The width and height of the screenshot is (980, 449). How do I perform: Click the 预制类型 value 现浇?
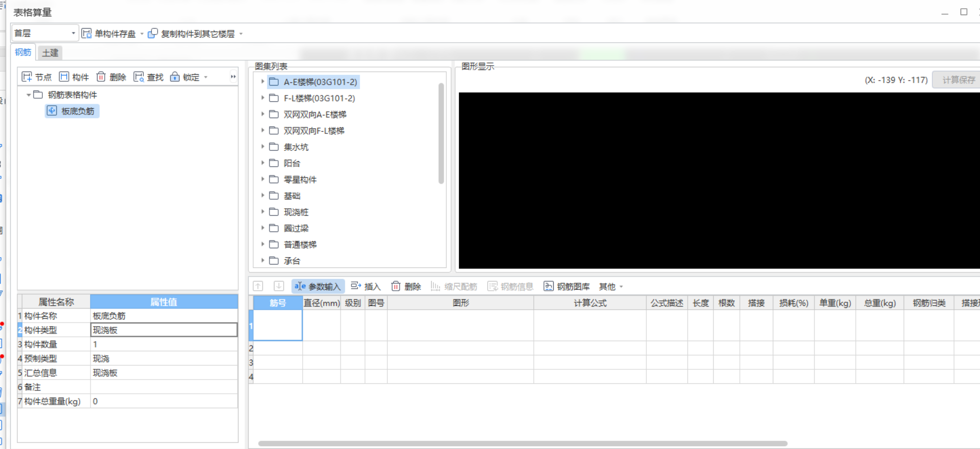coord(164,358)
